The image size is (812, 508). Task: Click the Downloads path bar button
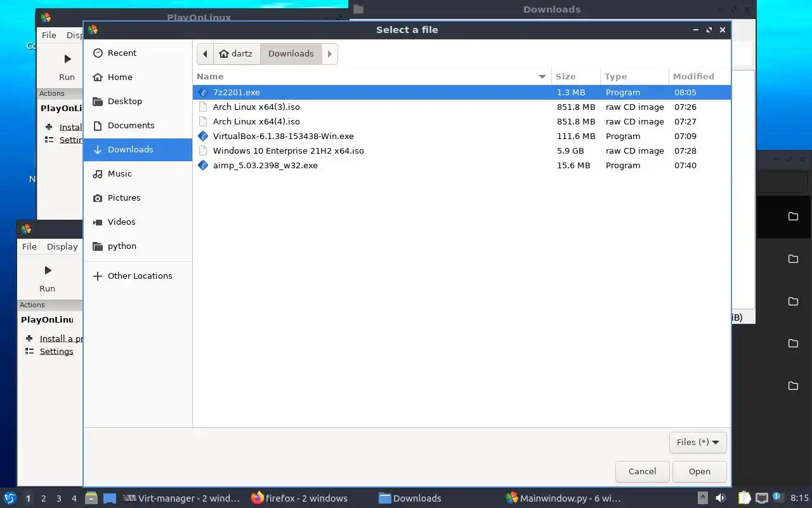coord(291,54)
